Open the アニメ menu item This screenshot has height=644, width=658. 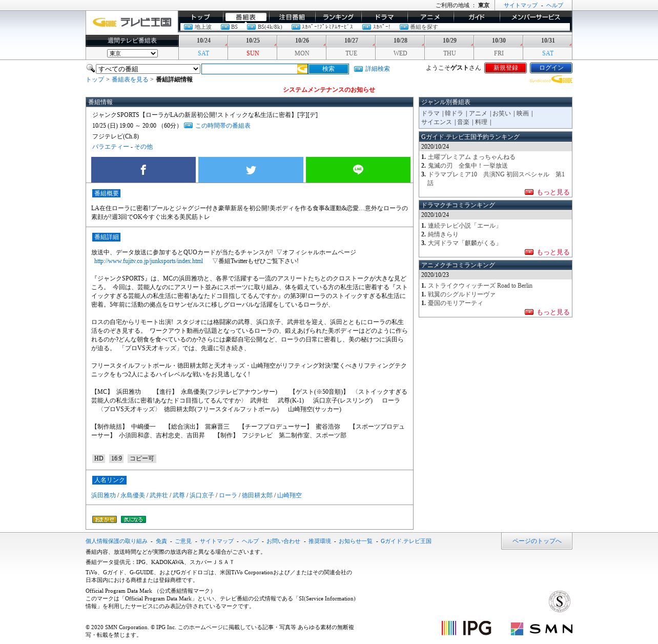[430, 17]
